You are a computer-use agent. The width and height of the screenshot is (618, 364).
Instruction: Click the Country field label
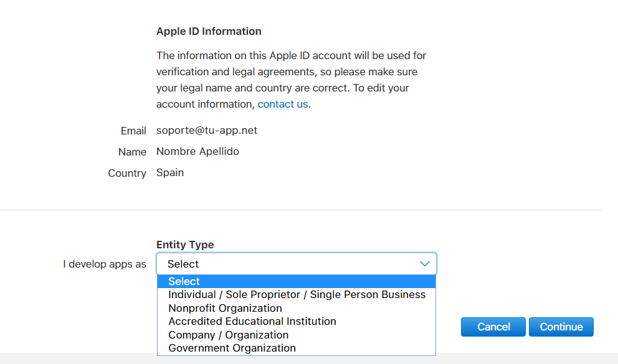click(x=127, y=174)
